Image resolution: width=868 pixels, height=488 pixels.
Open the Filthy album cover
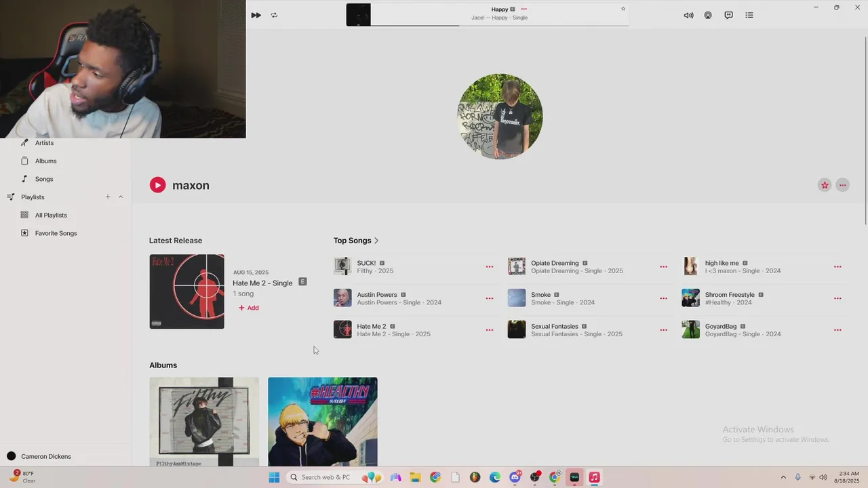[204, 422]
